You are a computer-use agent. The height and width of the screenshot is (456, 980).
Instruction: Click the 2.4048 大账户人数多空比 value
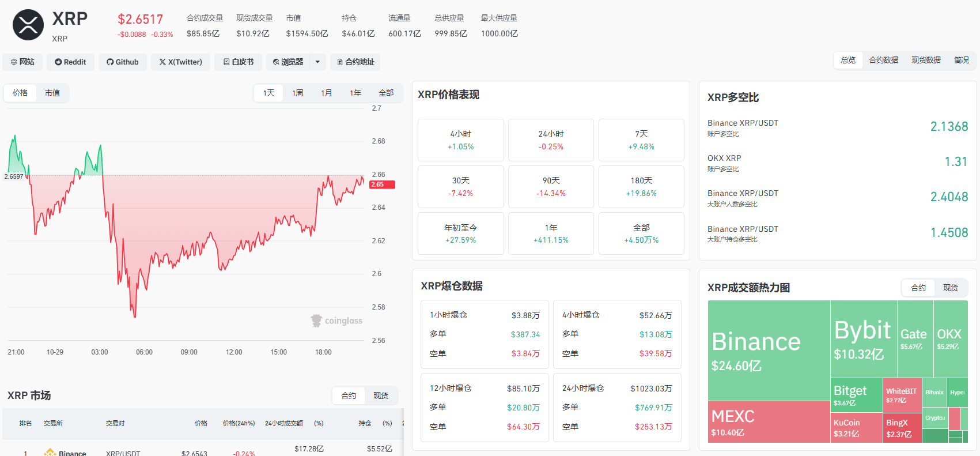(949, 197)
